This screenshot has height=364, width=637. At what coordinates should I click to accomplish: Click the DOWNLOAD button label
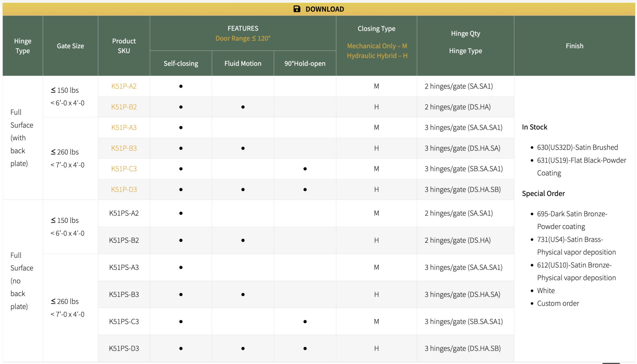tap(324, 9)
